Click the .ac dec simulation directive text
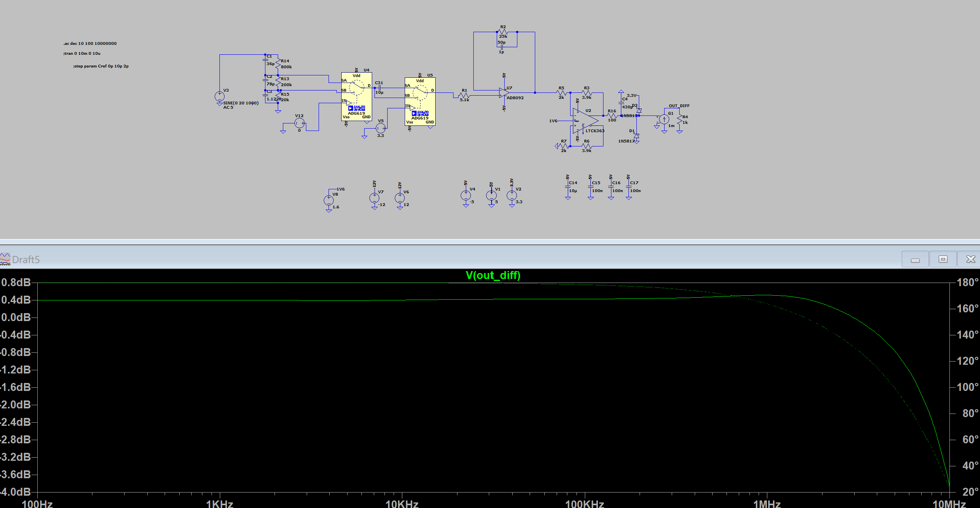 pyautogui.click(x=90, y=44)
